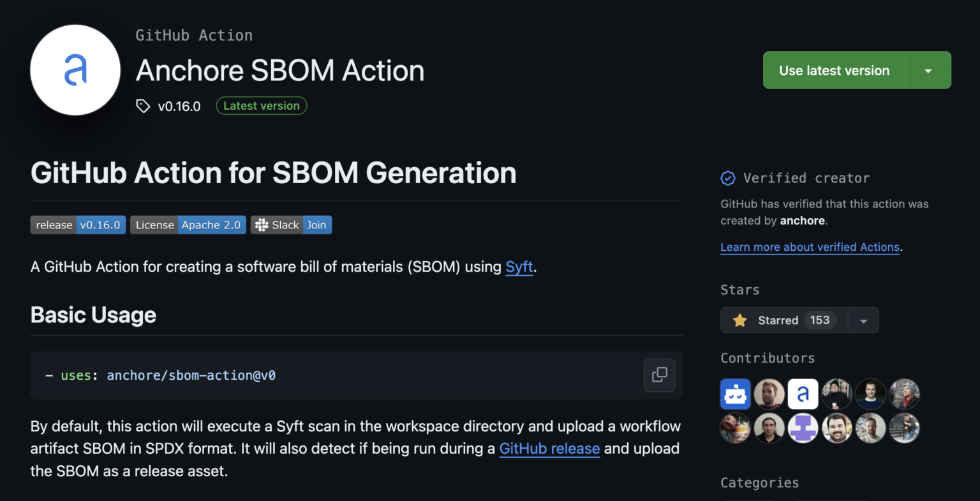980x501 pixels.
Task: Click the 153 stargazer count
Action: click(820, 320)
